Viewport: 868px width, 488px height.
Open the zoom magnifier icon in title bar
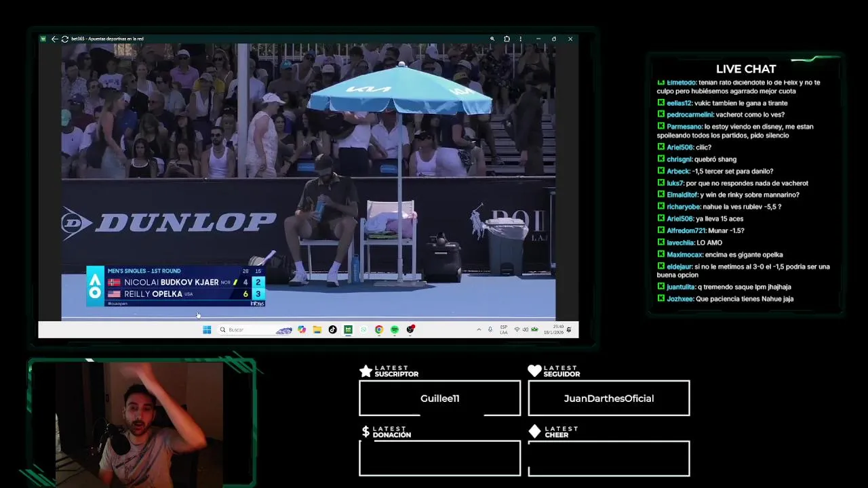pyautogui.click(x=492, y=39)
